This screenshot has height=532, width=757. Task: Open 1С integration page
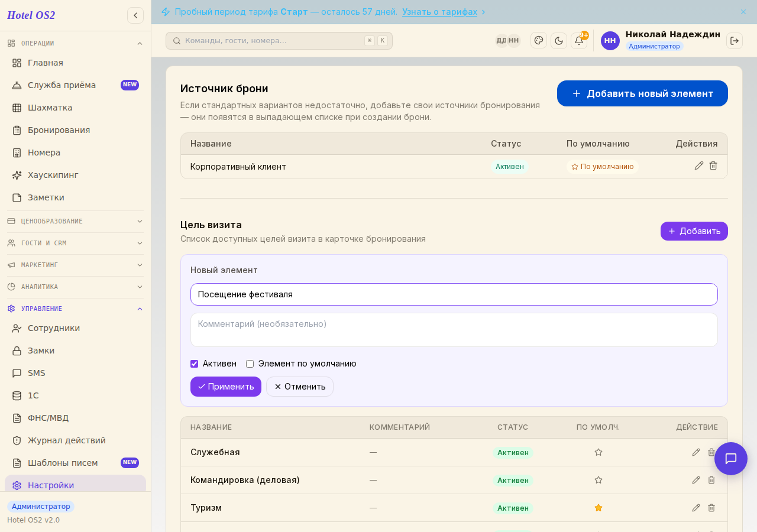click(x=75, y=395)
